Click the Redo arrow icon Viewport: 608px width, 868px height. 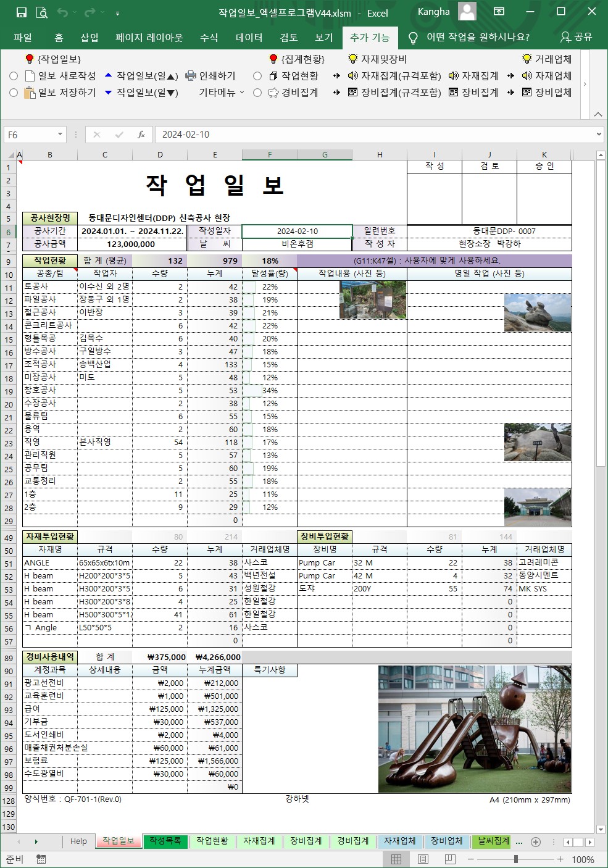coord(90,12)
